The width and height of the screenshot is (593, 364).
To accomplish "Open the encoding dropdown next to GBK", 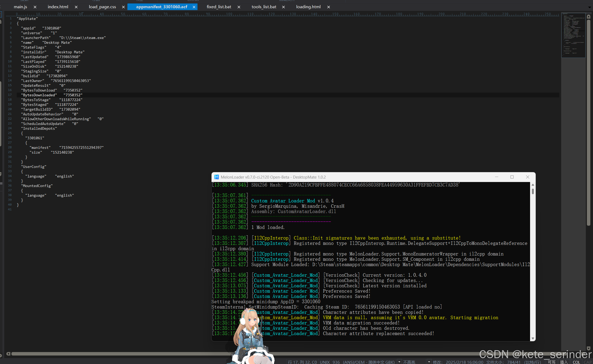I will pyautogui.click(x=399, y=362).
